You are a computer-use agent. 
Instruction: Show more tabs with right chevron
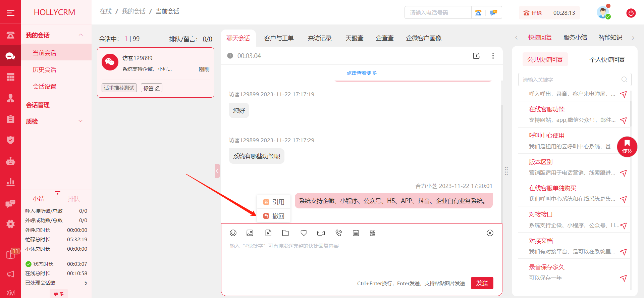coord(633,38)
